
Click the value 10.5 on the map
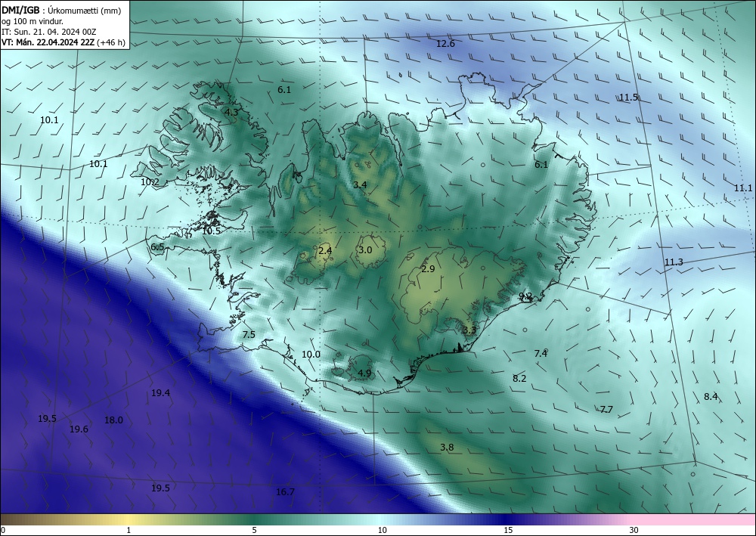pos(211,231)
